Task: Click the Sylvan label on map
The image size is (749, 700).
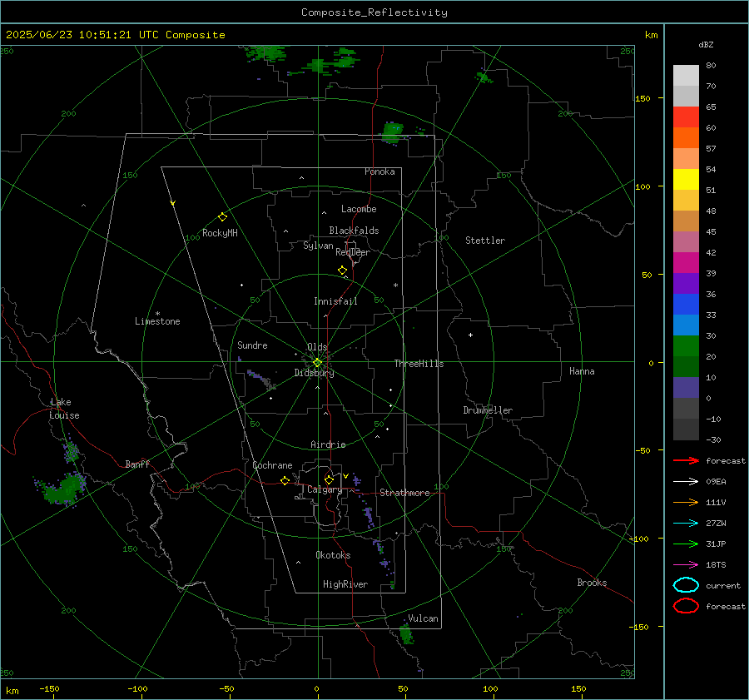Action: coord(318,246)
